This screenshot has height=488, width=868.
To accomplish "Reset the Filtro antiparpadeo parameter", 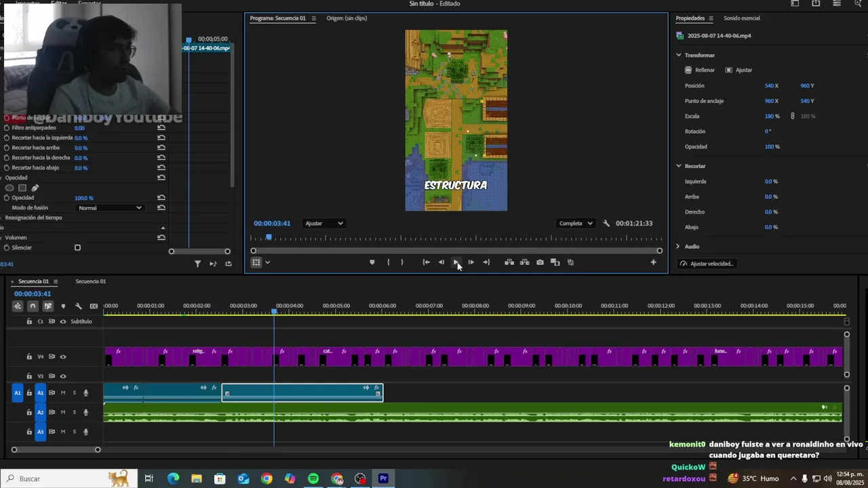I will point(161,127).
